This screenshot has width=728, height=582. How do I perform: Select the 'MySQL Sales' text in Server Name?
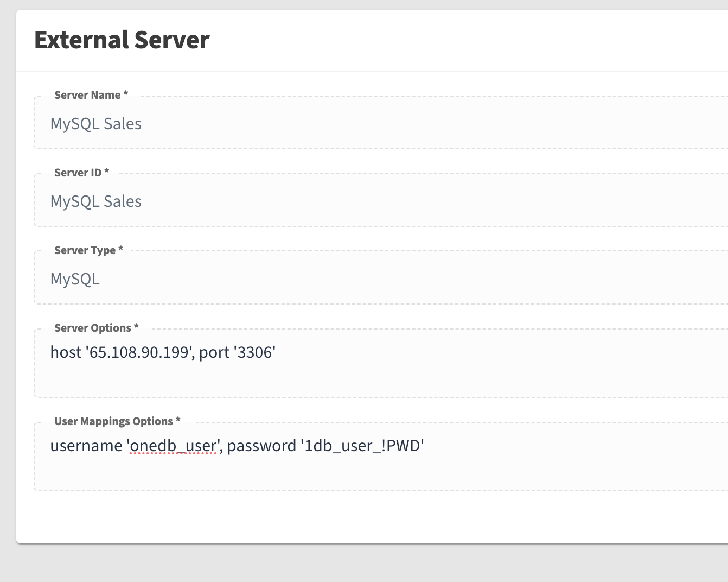(95, 124)
